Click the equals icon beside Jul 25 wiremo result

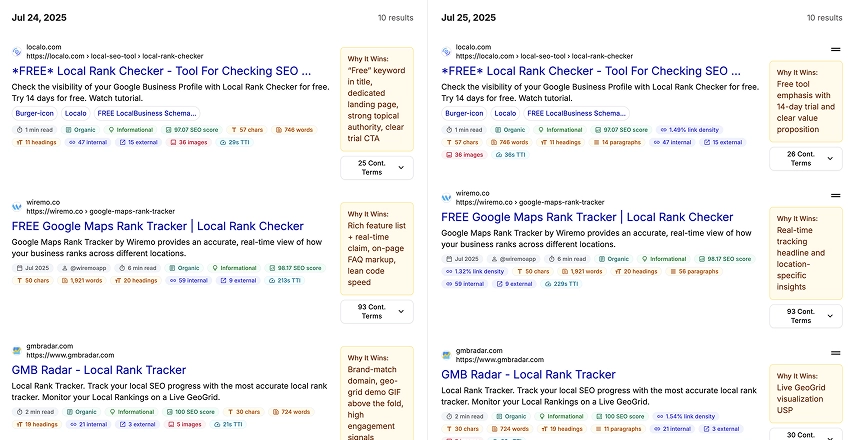click(x=836, y=197)
